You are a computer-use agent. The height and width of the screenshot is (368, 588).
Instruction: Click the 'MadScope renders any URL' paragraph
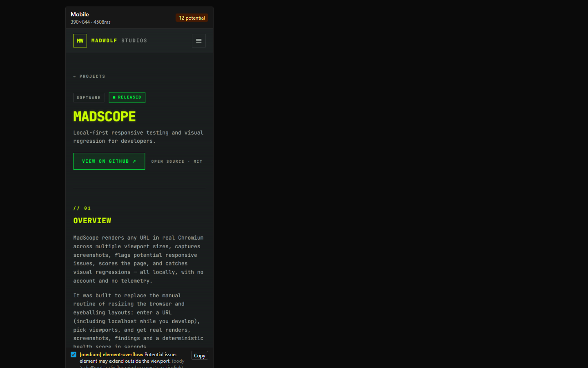click(138, 259)
